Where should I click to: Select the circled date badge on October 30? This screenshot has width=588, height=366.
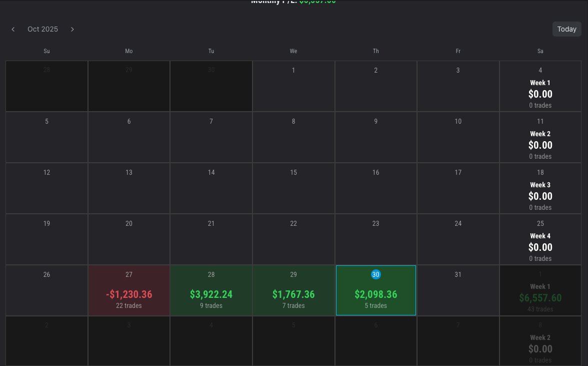(x=375, y=274)
